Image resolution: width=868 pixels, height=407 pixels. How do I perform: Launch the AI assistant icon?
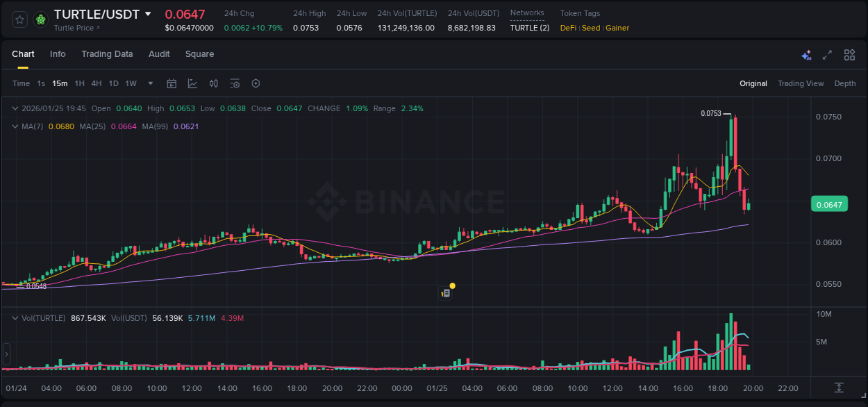click(806, 54)
